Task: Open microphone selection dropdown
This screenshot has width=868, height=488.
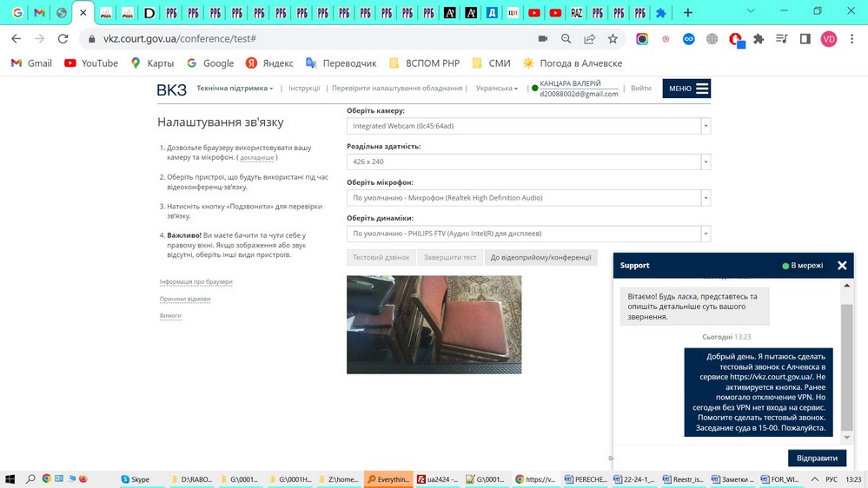Action: coord(528,197)
